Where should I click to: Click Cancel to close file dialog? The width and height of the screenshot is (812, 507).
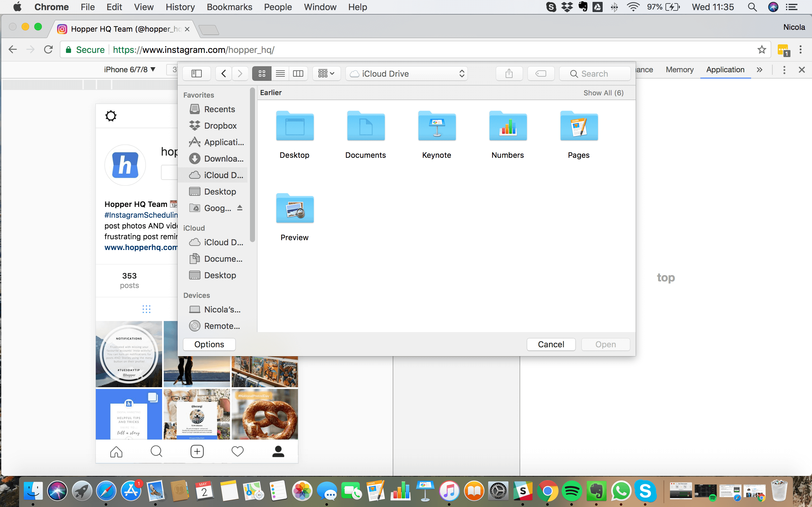coord(551,344)
